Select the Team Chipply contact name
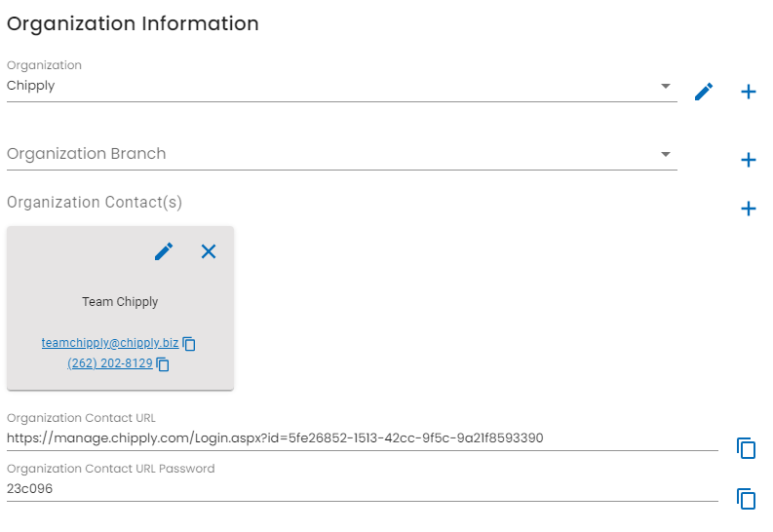This screenshot has width=773, height=532. 120,301
